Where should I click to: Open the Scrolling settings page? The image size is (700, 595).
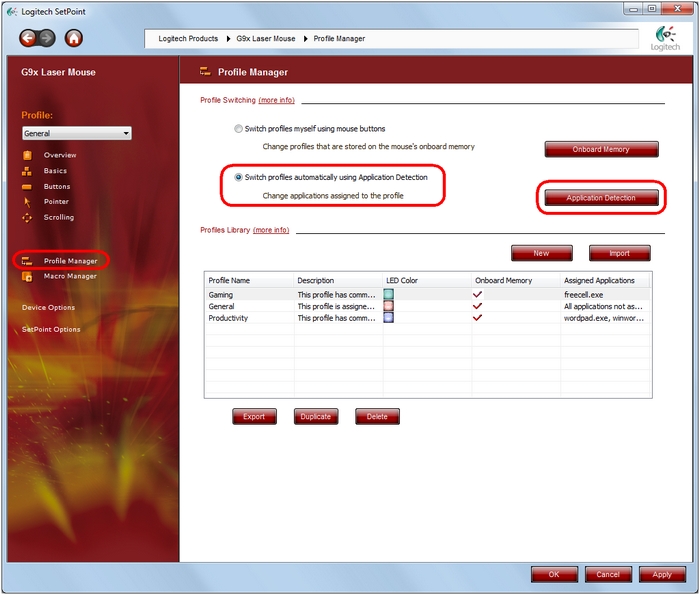[x=59, y=217]
